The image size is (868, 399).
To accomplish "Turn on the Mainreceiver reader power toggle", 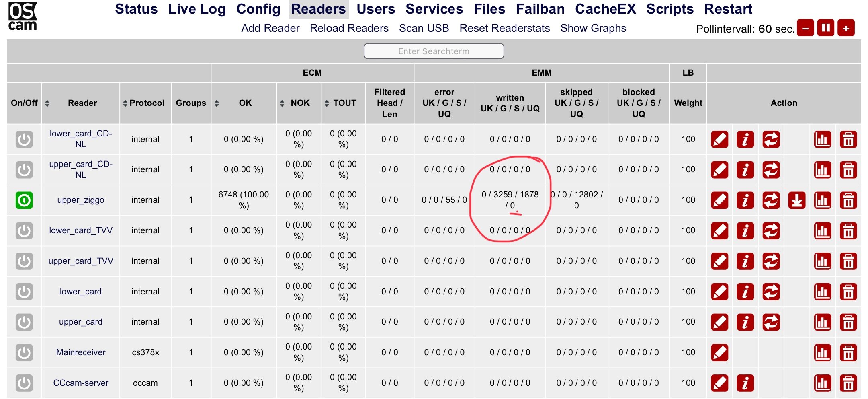I will [x=24, y=353].
